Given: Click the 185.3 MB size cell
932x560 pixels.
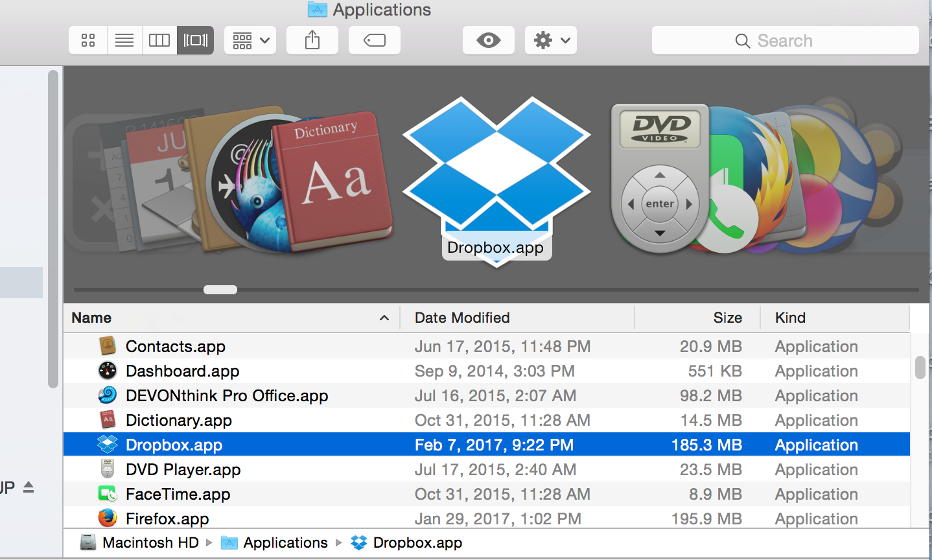Looking at the screenshot, I should [x=706, y=445].
